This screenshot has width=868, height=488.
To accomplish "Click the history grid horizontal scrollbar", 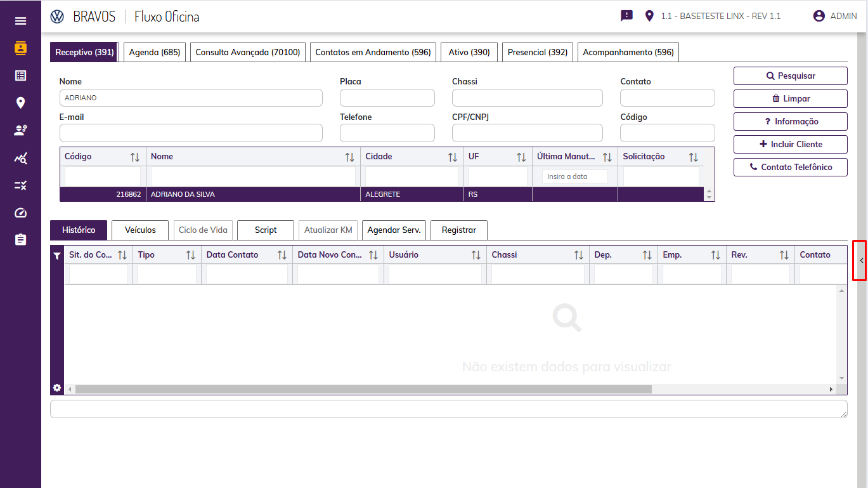I will pos(363,389).
